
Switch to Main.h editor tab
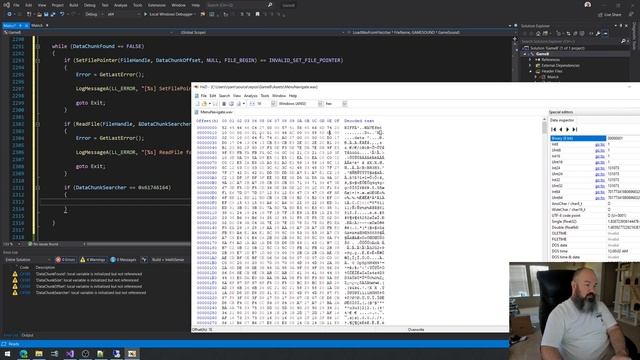(x=37, y=25)
